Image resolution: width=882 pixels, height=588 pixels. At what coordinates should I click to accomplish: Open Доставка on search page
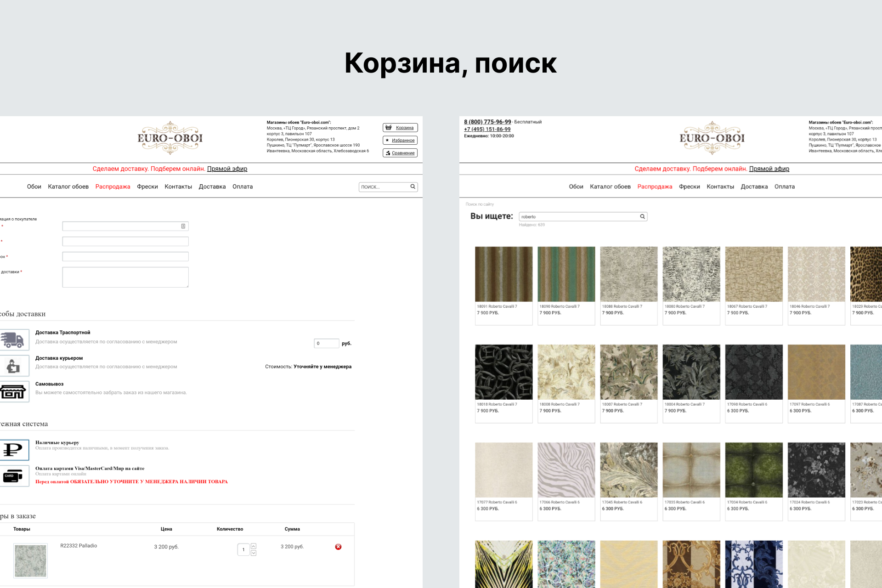point(754,187)
